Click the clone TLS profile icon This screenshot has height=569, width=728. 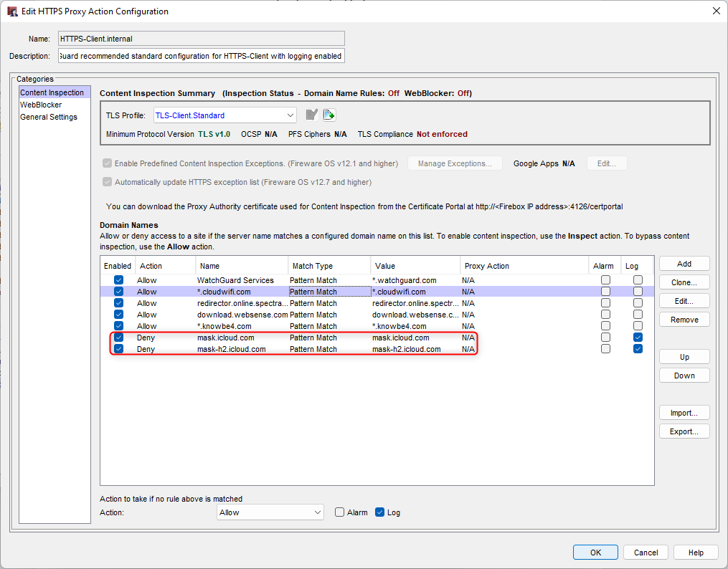[329, 115]
